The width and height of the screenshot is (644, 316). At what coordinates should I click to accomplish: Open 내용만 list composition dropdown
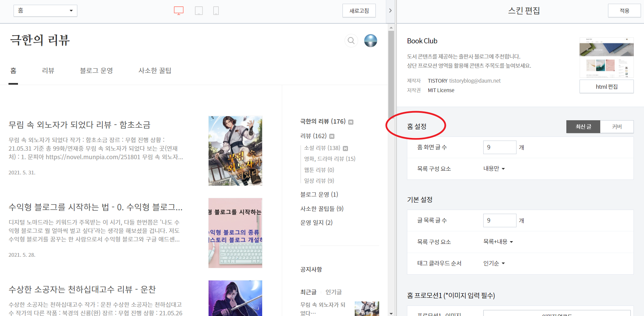click(494, 169)
